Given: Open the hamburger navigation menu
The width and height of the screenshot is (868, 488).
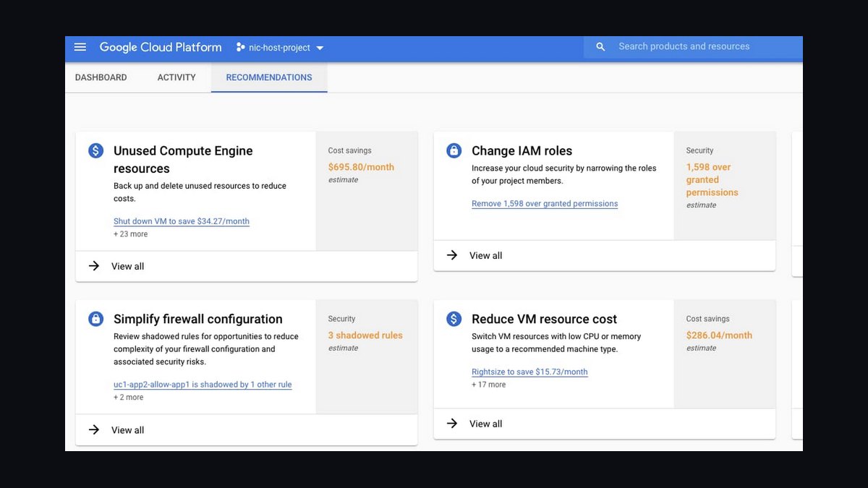Looking at the screenshot, I should [x=80, y=47].
